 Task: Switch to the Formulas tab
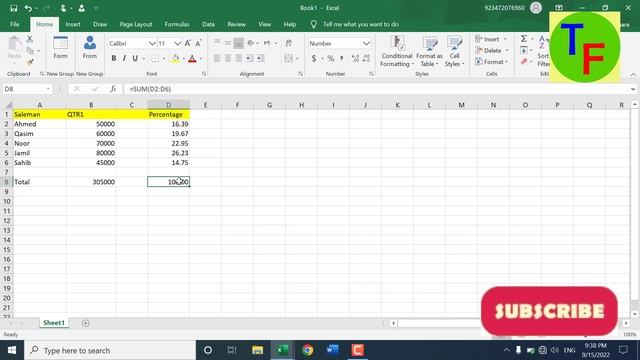(177, 24)
